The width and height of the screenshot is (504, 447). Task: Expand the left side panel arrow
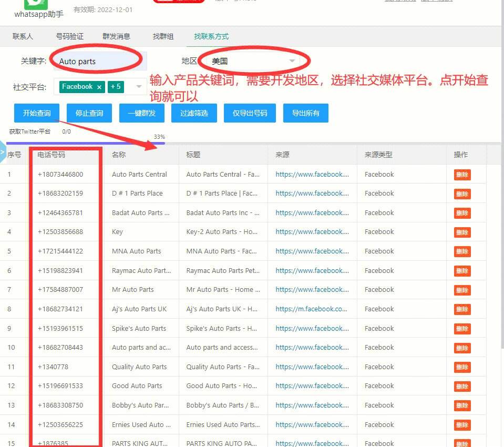[3, 151]
